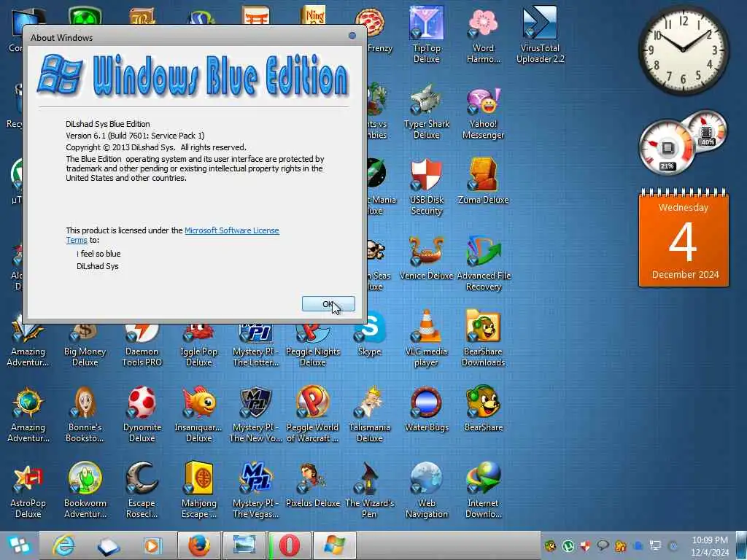Select Water Bugs desktop icon
Image resolution: width=747 pixels, height=560 pixels.
[426, 409]
